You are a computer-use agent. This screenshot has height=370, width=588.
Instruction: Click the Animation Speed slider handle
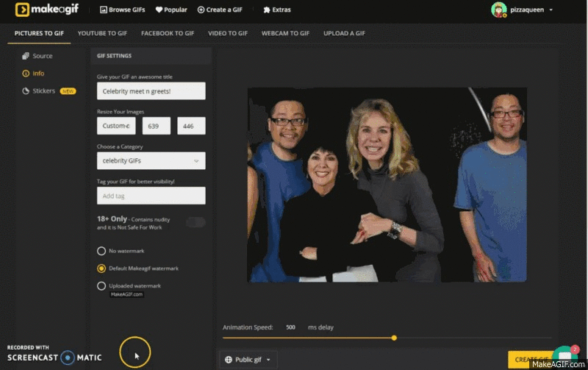[x=394, y=338]
